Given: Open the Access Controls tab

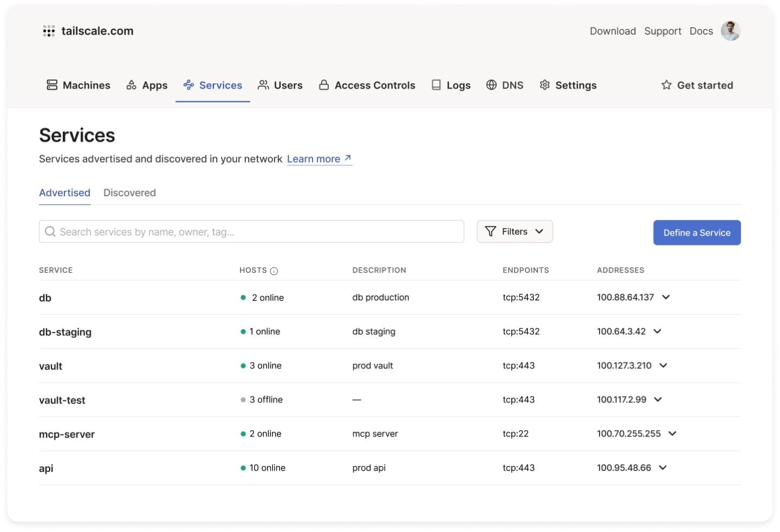Looking at the screenshot, I should [367, 85].
